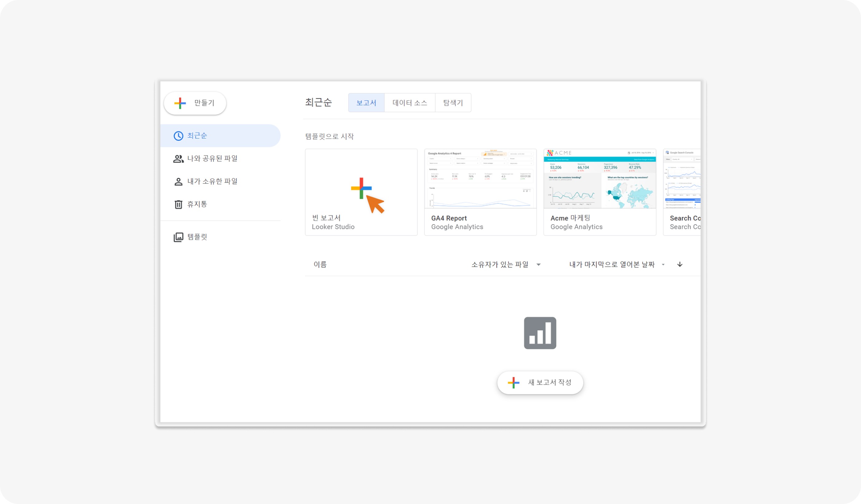This screenshot has height=504, width=861.
Task: Open the 휴지통 trash item
Action: [220, 204]
